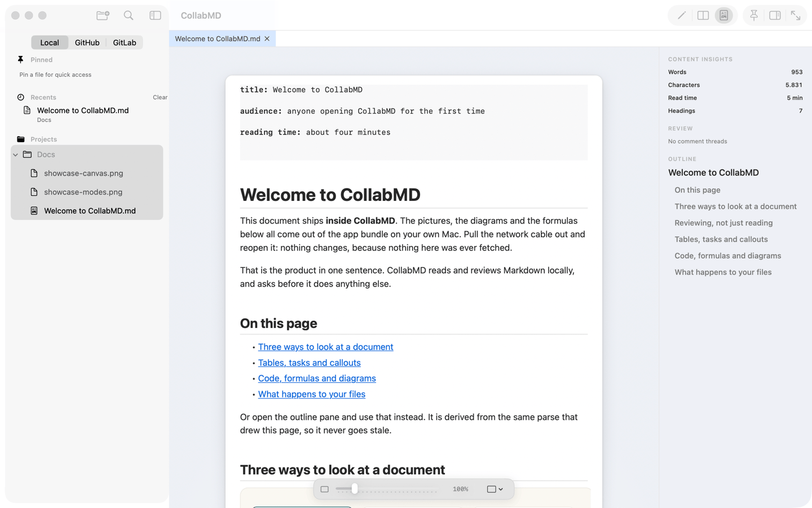
Task: Click the showcase-canvas.png file icon
Action: [34, 173]
